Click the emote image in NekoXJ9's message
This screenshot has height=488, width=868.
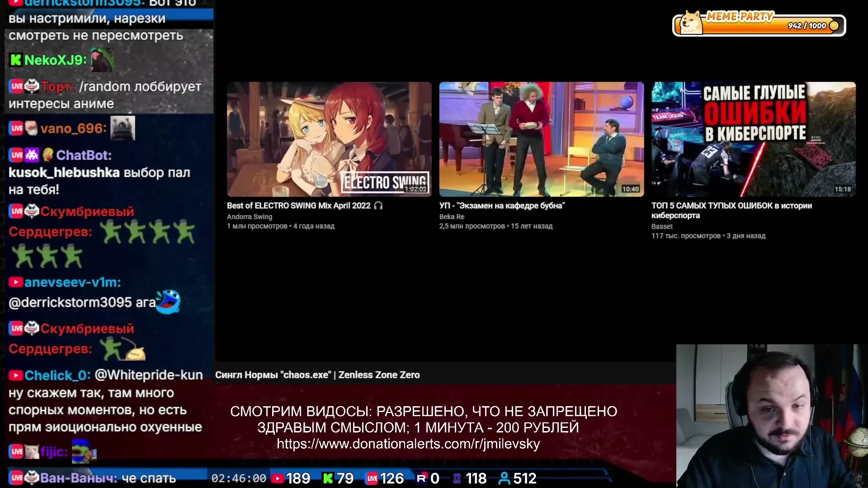(x=102, y=61)
